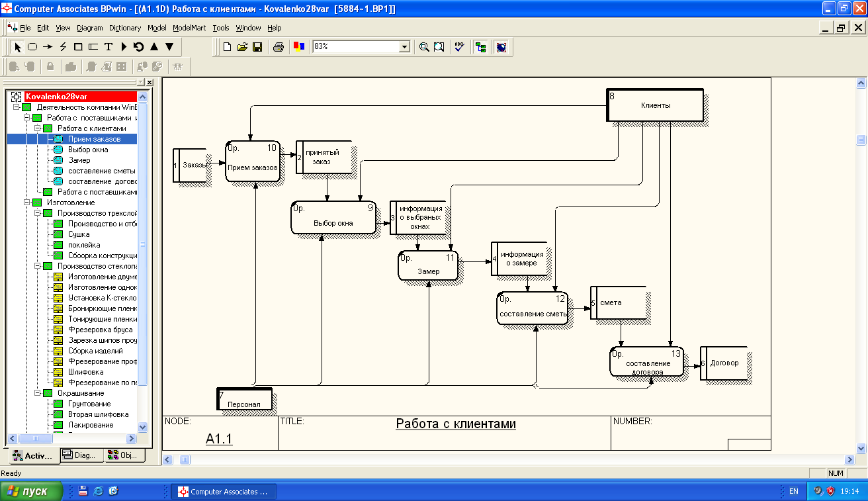The height and width of the screenshot is (501, 868).
Task: Click the Computer Associates taskbar button
Action: click(x=224, y=492)
